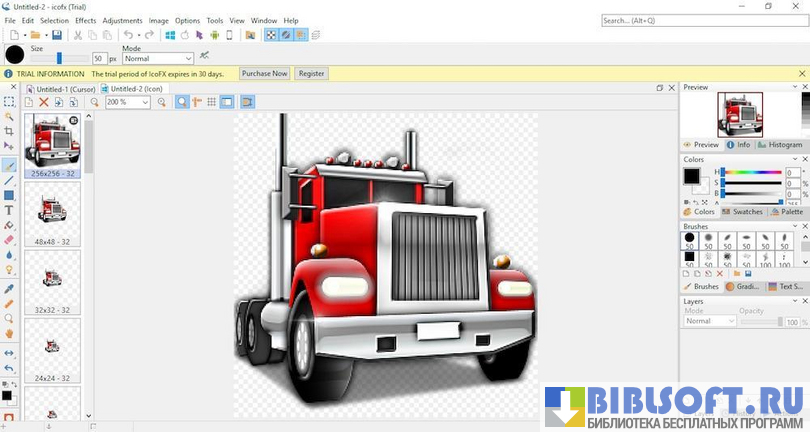This screenshot has height=432, width=810.
Task: Expand the layer blend Normal dropdown
Action: 711,322
